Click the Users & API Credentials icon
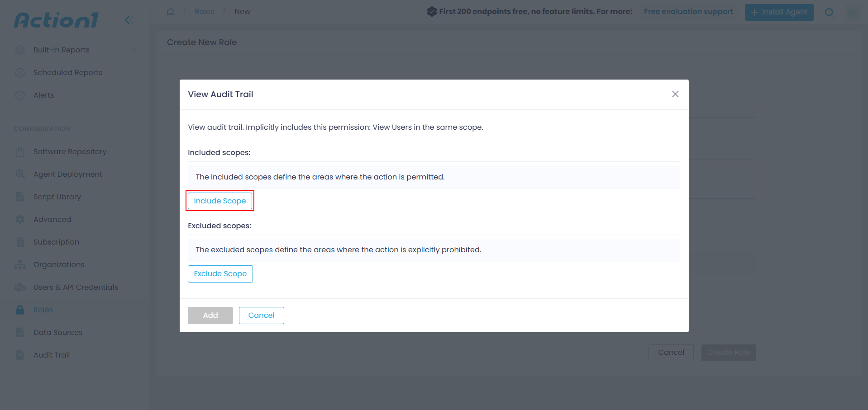This screenshot has width=868, height=410. click(20, 287)
